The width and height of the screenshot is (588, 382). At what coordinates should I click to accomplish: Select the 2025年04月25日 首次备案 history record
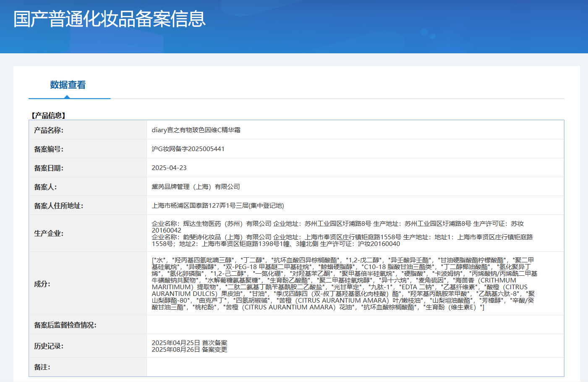pyautogui.click(x=189, y=343)
